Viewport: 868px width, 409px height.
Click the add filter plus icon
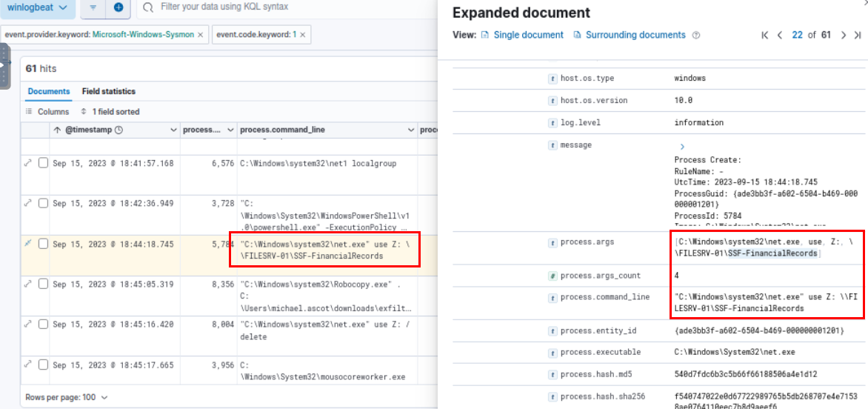click(118, 7)
